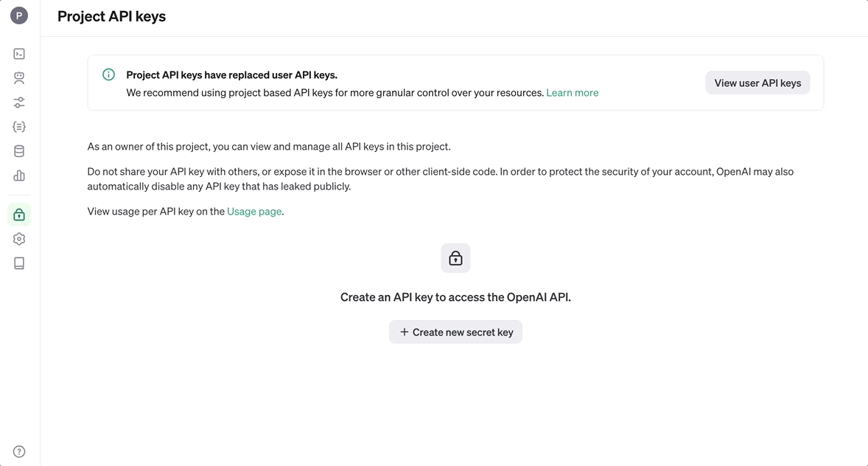Open the Batches curly-braces icon in sidebar

point(19,127)
